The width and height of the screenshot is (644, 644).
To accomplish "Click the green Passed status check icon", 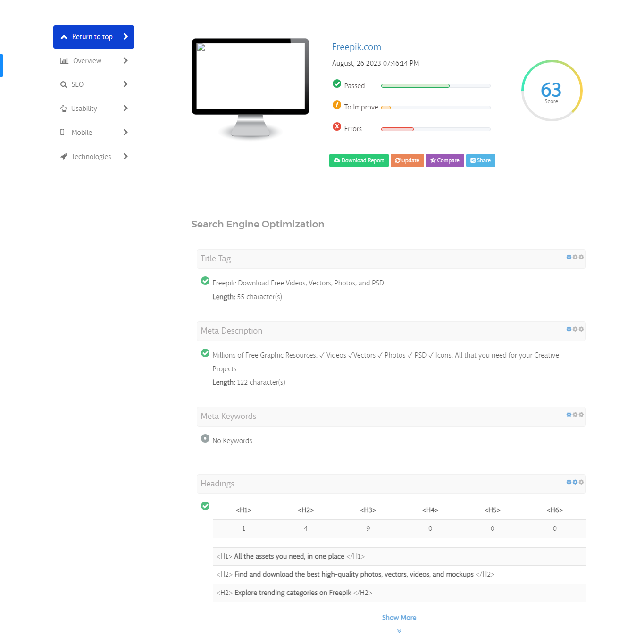I will (336, 84).
